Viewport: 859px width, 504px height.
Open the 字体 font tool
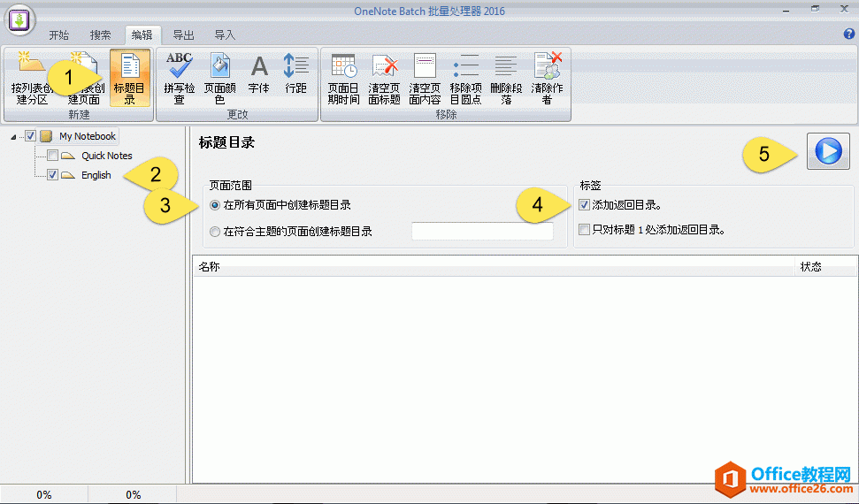(259, 73)
